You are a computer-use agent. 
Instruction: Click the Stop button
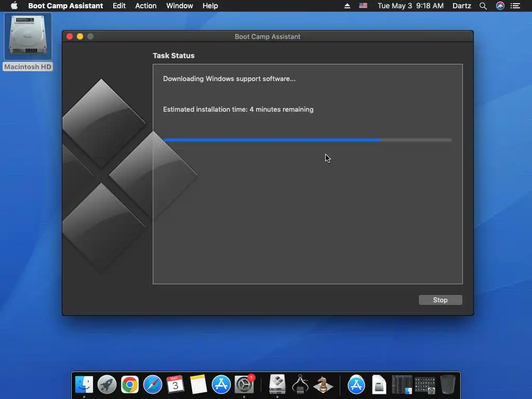(x=440, y=300)
